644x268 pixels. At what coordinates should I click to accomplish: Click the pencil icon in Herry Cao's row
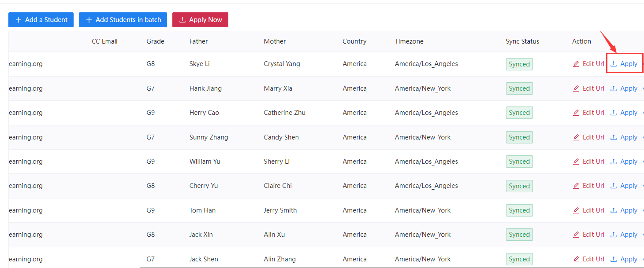[576, 113]
